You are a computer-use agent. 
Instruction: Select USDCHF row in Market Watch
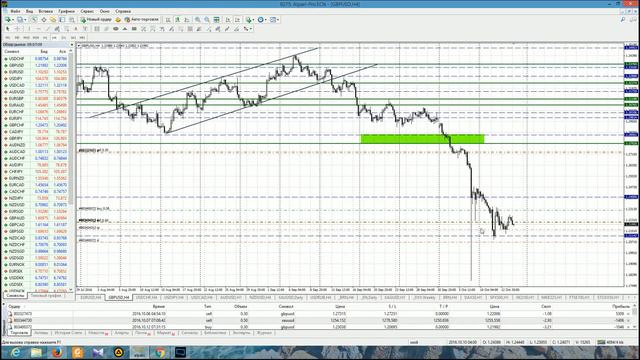(x=36, y=58)
